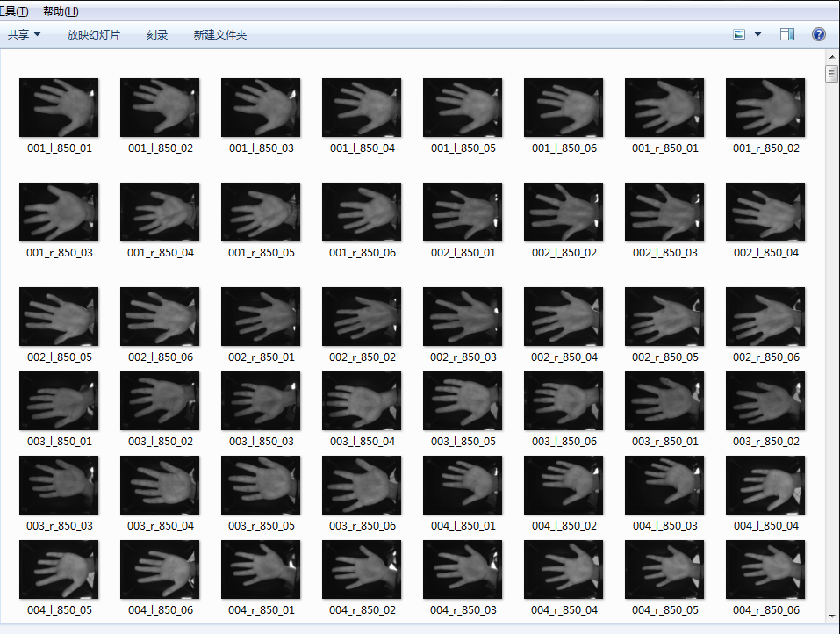
Task: Click the 刻录 burn button
Action: (x=157, y=35)
